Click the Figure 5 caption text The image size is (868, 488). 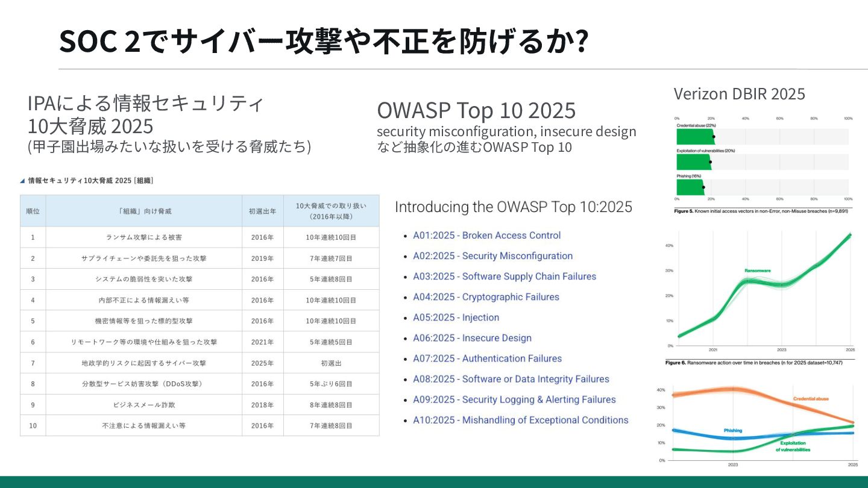click(x=761, y=211)
